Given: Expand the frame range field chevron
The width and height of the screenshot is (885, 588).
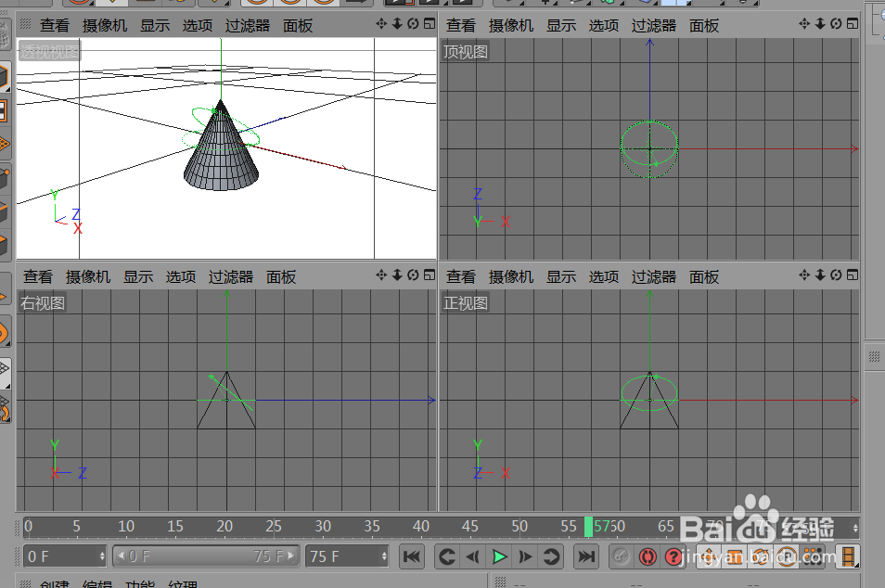Looking at the screenshot, I should pyautogui.click(x=291, y=556).
